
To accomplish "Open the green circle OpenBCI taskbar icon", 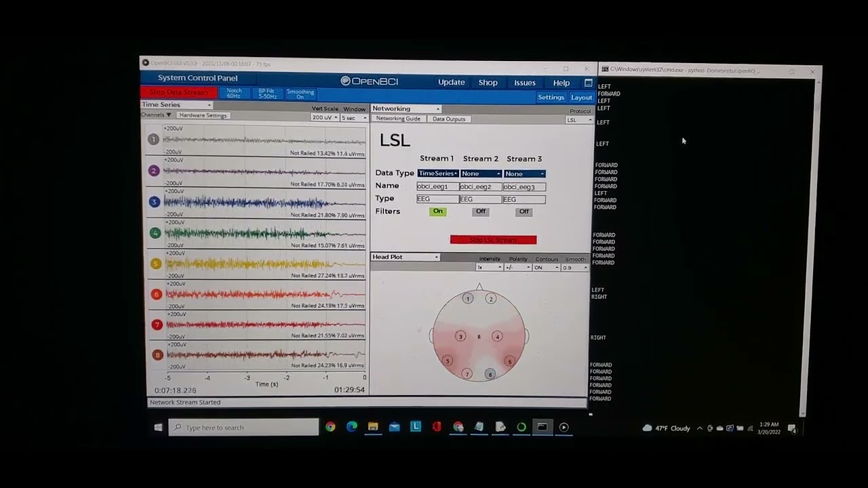I will [521, 427].
